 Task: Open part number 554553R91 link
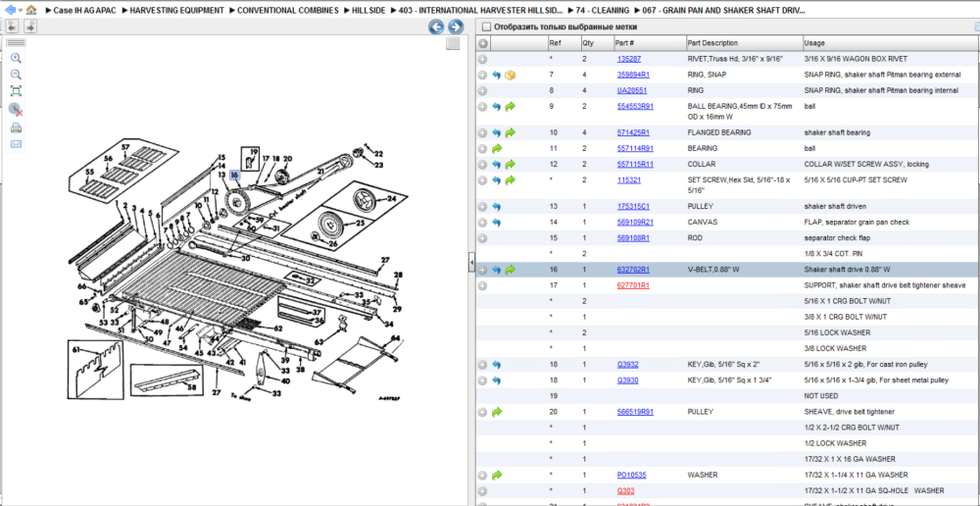pyautogui.click(x=635, y=106)
